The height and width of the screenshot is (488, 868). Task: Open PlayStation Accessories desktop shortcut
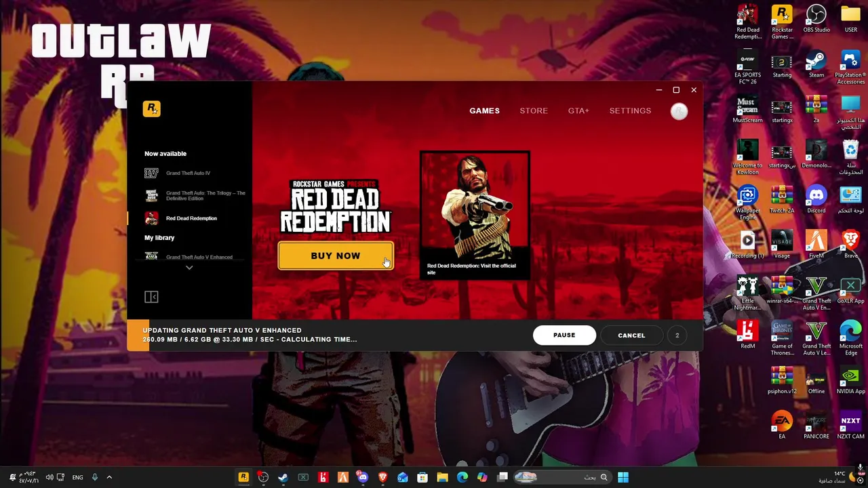tap(850, 67)
